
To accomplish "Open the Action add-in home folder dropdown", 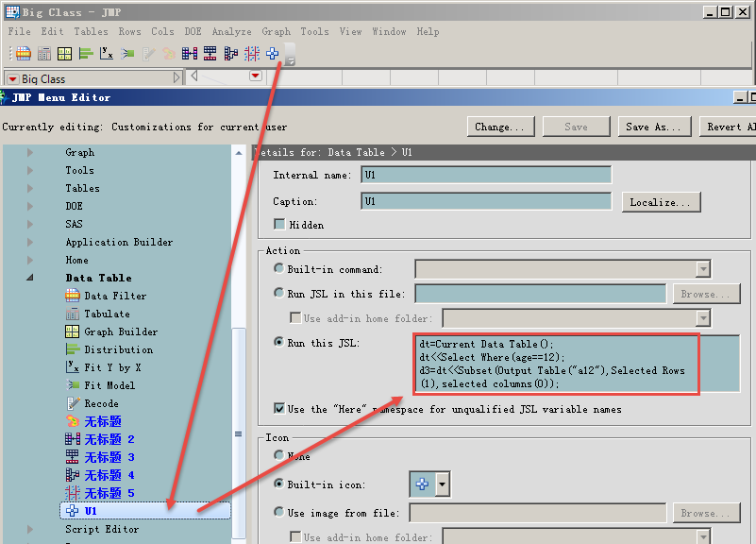I will pyautogui.click(x=703, y=318).
